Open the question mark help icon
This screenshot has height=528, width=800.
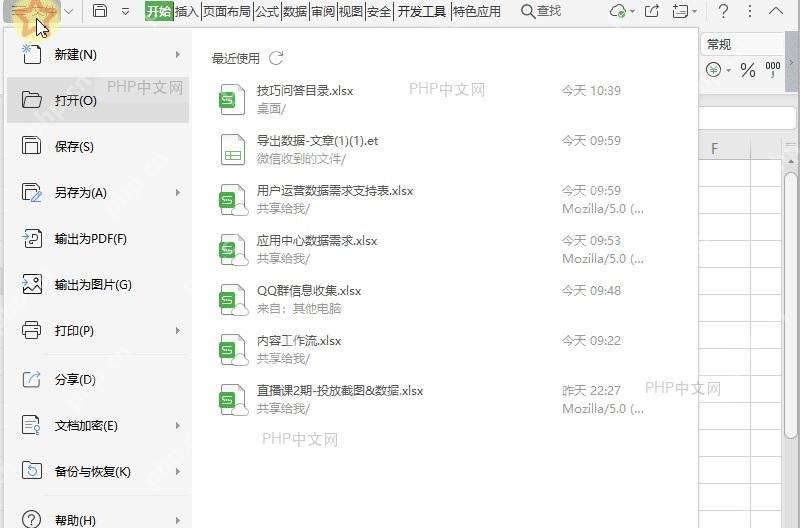723,11
